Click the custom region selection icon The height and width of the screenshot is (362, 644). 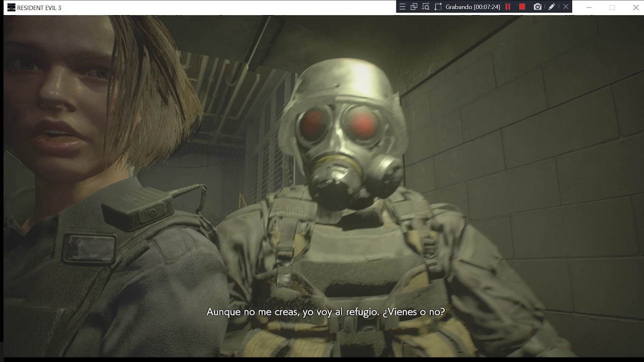pos(438,7)
